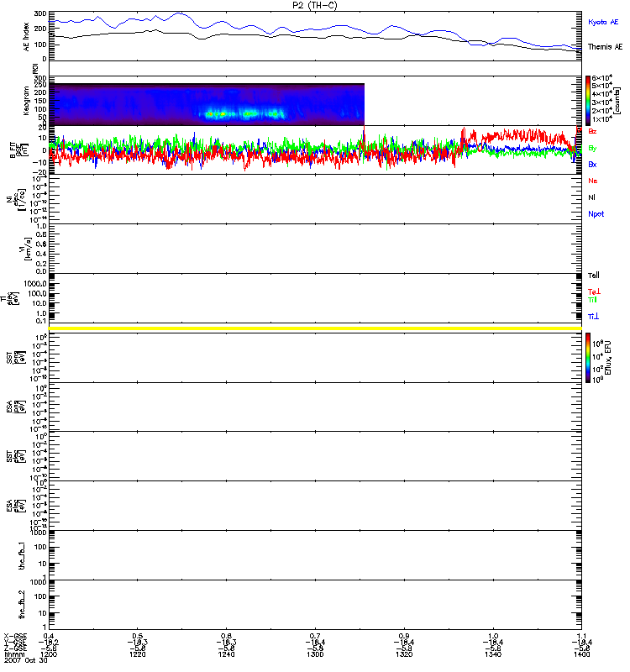
Task: Click the "X-GSE" row label
Action: [x=15, y=637]
